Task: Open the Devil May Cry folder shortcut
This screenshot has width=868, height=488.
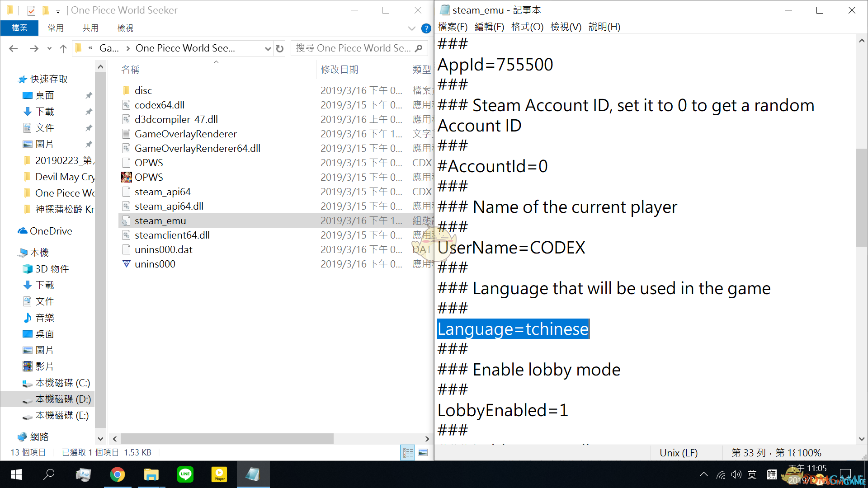Action: coord(65,177)
